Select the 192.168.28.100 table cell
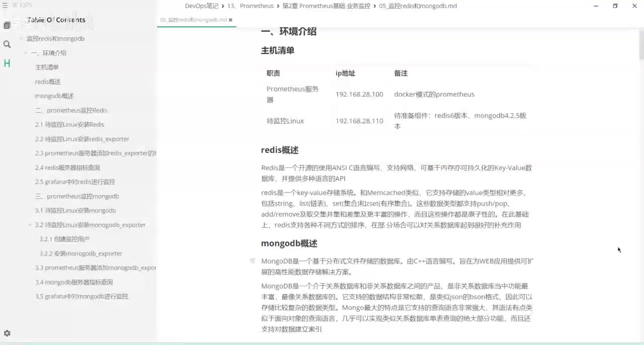The height and width of the screenshot is (345, 644). click(x=359, y=95)
